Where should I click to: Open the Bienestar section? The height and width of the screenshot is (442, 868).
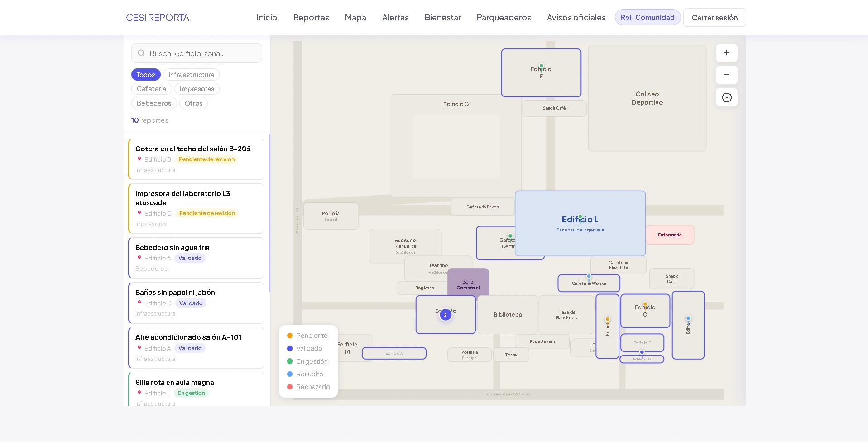point(442,18)
